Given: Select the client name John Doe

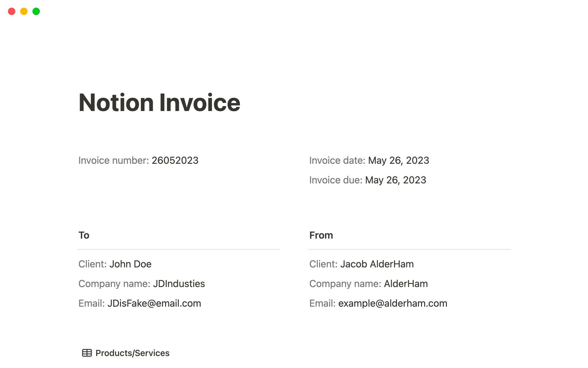Looking at the screenshot, I should [x=130, y=264].
